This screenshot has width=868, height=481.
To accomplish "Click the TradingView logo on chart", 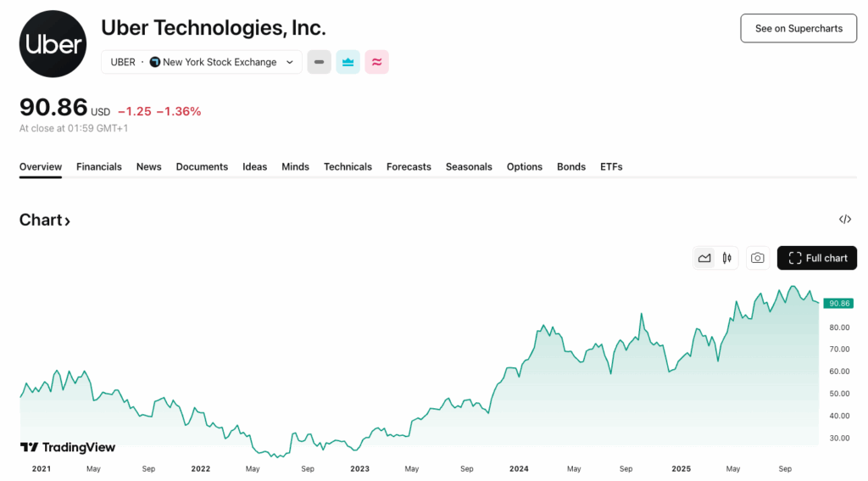I will point(68,447).
